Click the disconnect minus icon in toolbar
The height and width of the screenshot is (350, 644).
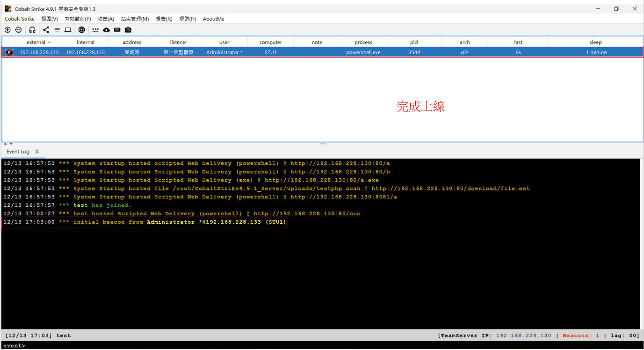(19, 30)
